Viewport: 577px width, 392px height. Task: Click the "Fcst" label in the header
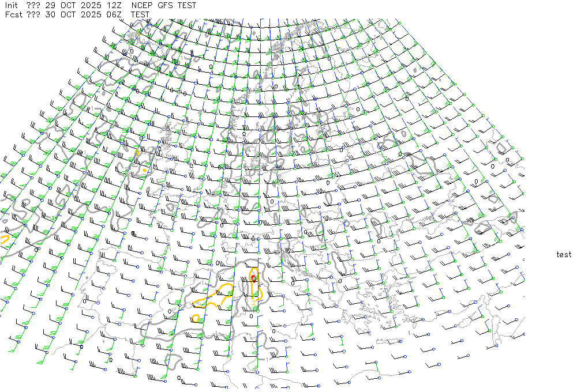pos(13,14)
